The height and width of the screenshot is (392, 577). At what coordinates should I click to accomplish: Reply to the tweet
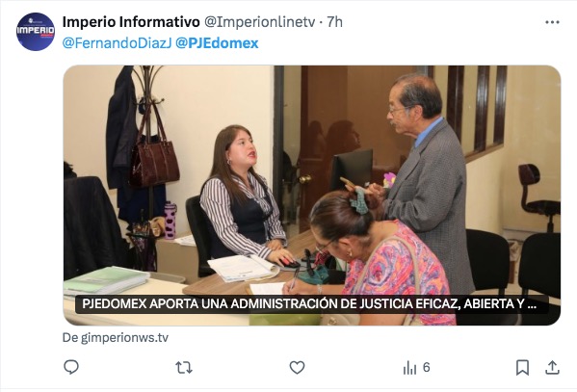pyautogui.click(x=71, y=367)
